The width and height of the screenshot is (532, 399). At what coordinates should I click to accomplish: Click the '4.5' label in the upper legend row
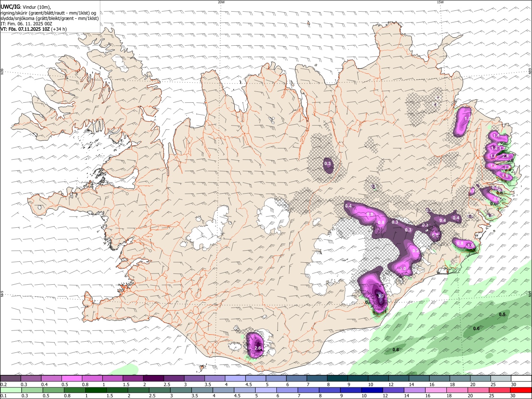click(249, 384)
